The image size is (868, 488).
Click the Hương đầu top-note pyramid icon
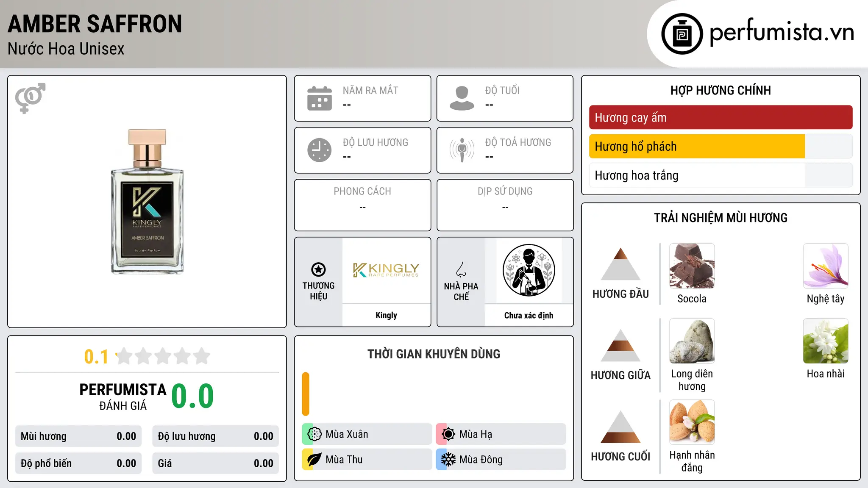coord(620,264)
